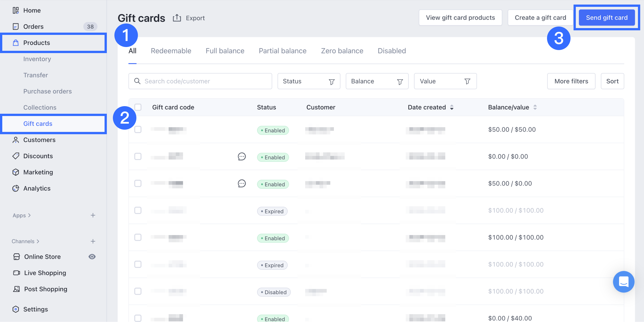Viewport: 644px width, 322px height.
Task: Click the Export upload icon
Action: click(177, 18)
